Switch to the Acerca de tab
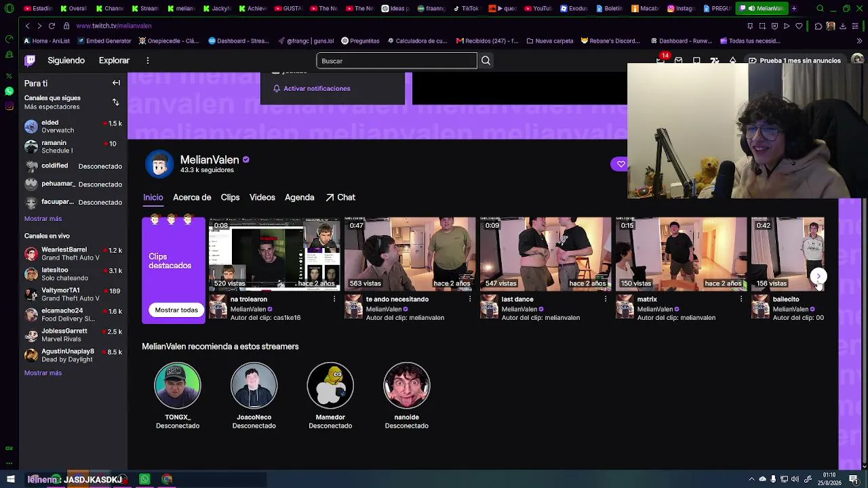This screenshot has height=488, width=868. 192,197
